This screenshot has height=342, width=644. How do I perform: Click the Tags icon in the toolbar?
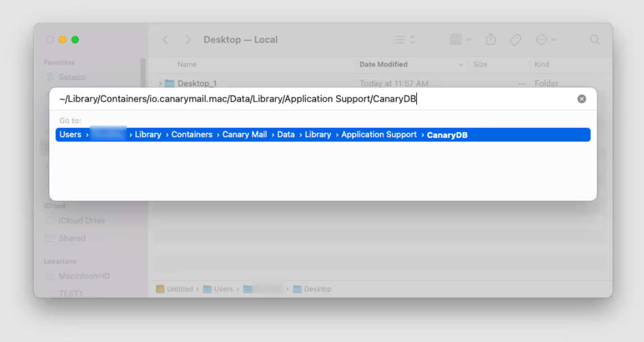pos(515,39)
